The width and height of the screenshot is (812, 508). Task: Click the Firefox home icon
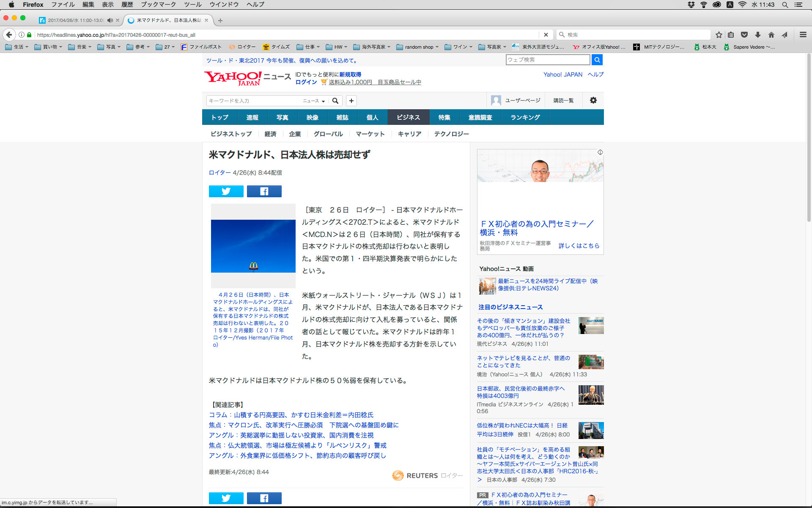pyautogui.click(x=771, y=35)
